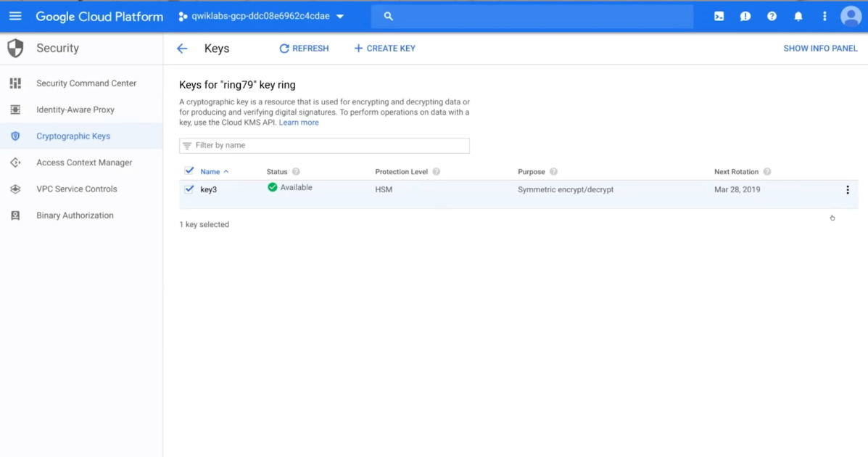The width and height of the screenshot is (868, 457).
Task: Click the Protection Level help icon
Action: coord(437,172)
